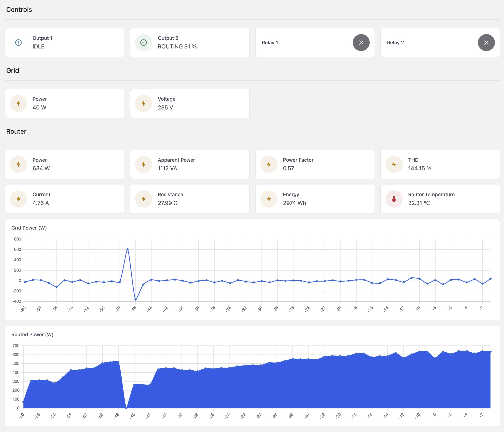
Task: Click the Output 2 routing checkmark icon
Action: pyautogui.click(x=144, y=43)
